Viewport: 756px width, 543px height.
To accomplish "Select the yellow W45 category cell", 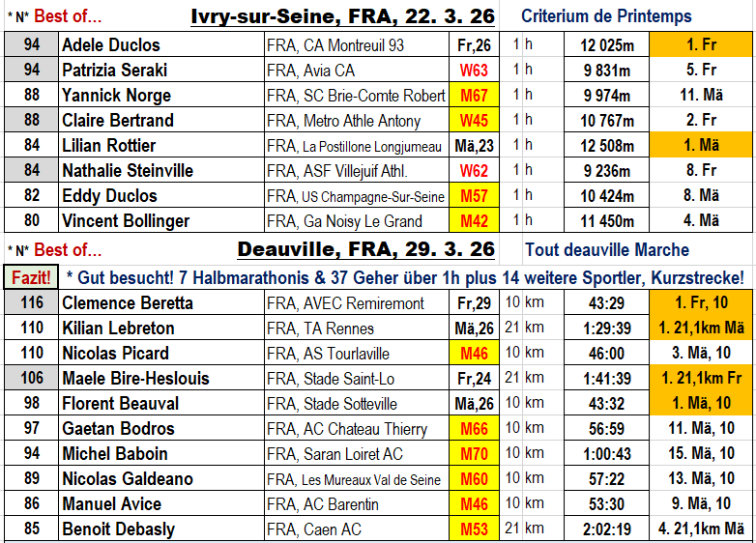I will (x=474, y=121).
